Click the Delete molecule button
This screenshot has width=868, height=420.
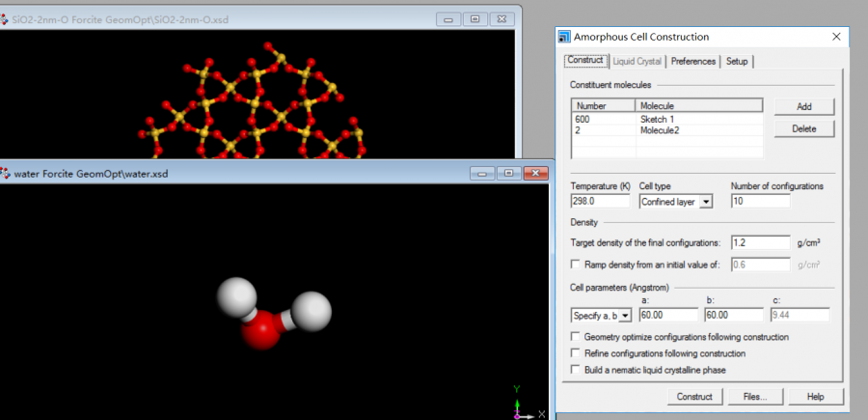coord(803,129)
